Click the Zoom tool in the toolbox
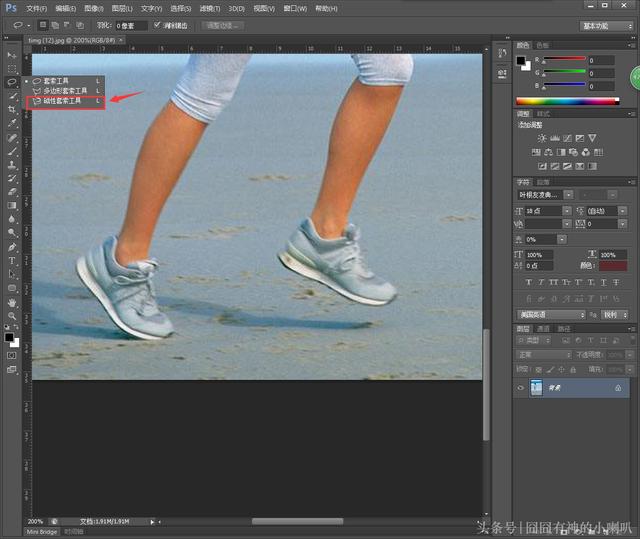 (x=12, y=315)
